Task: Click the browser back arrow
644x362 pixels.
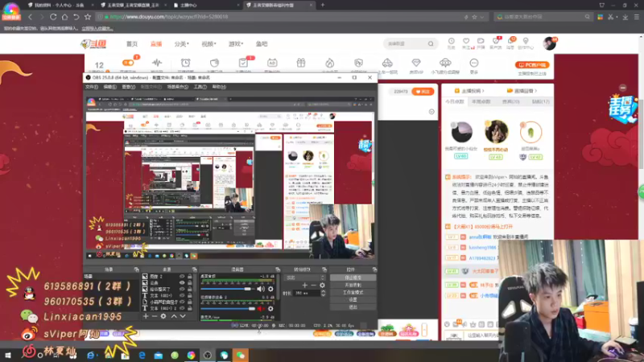Action: 30,17
